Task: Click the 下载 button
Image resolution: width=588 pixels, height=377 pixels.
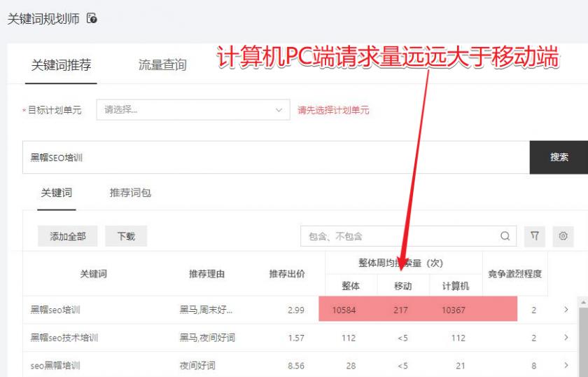Action: (126, 237)
